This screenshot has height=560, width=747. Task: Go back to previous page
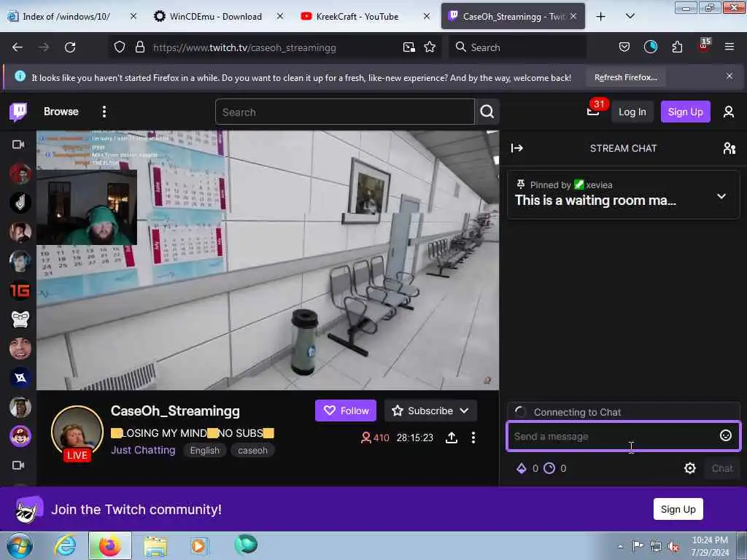[x=18, y=47]
